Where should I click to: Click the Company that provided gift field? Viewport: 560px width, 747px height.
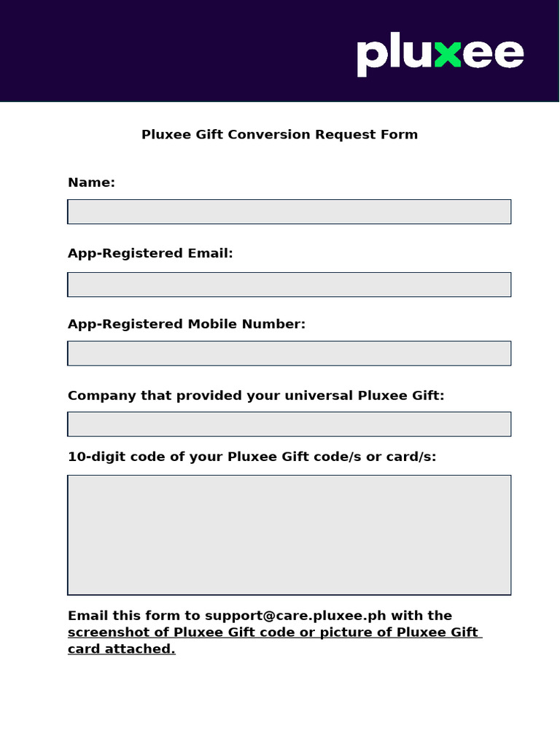[x=289, y=424]
